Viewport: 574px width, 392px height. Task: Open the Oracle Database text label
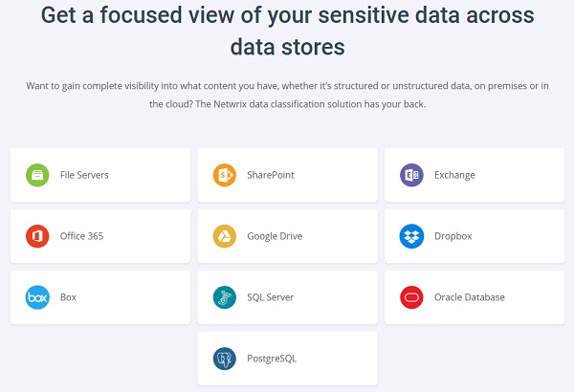(x=469, y=297)
